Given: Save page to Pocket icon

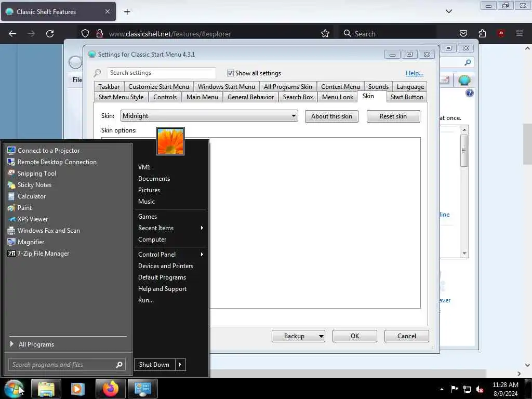Looking at the screenshot, I should (463, 33).
